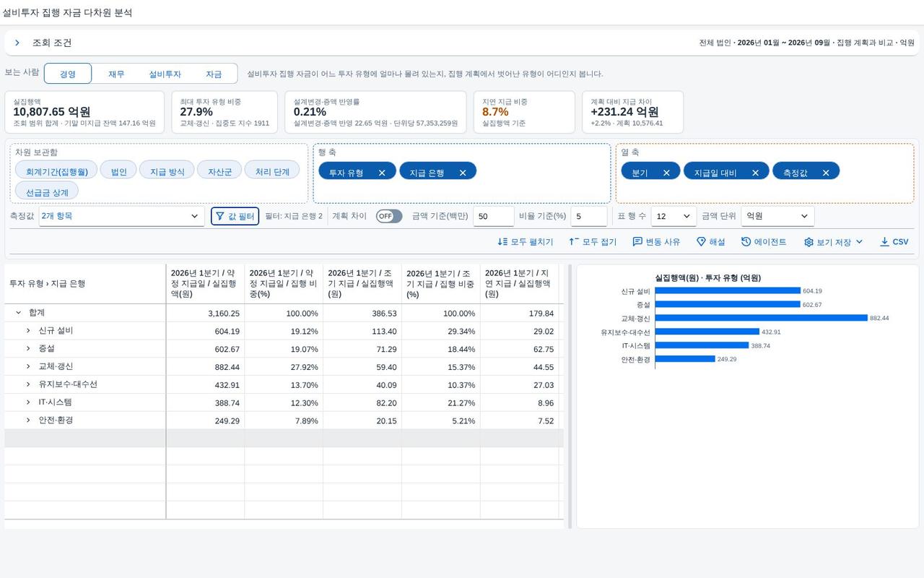This screenshot has height=578, width=924.
Task: Expand the 안전·환경 row
Action: coord(28,420)
